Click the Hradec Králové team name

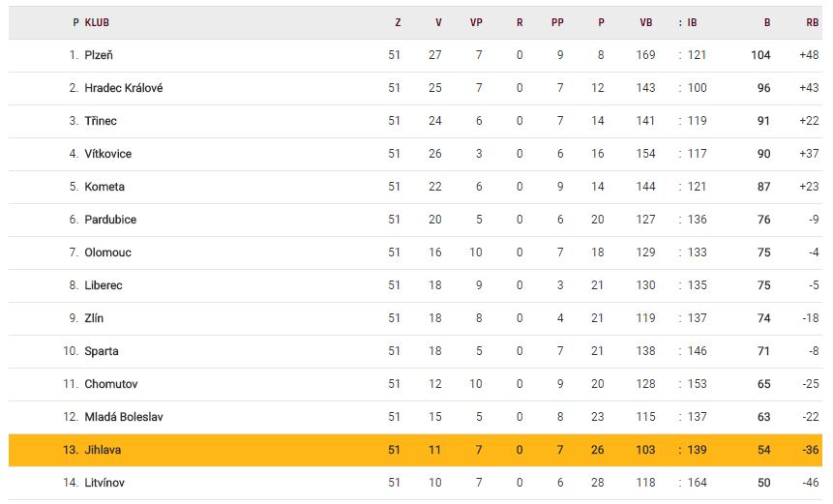click(123, 88)
